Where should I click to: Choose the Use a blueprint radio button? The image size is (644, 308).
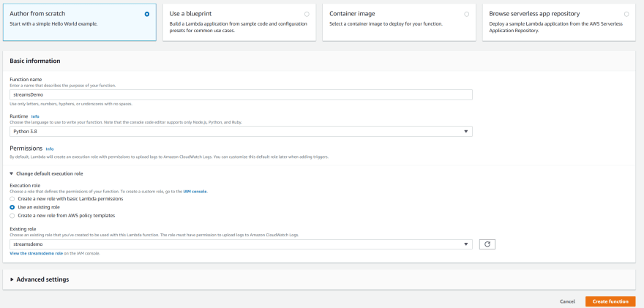coord(307,14)
